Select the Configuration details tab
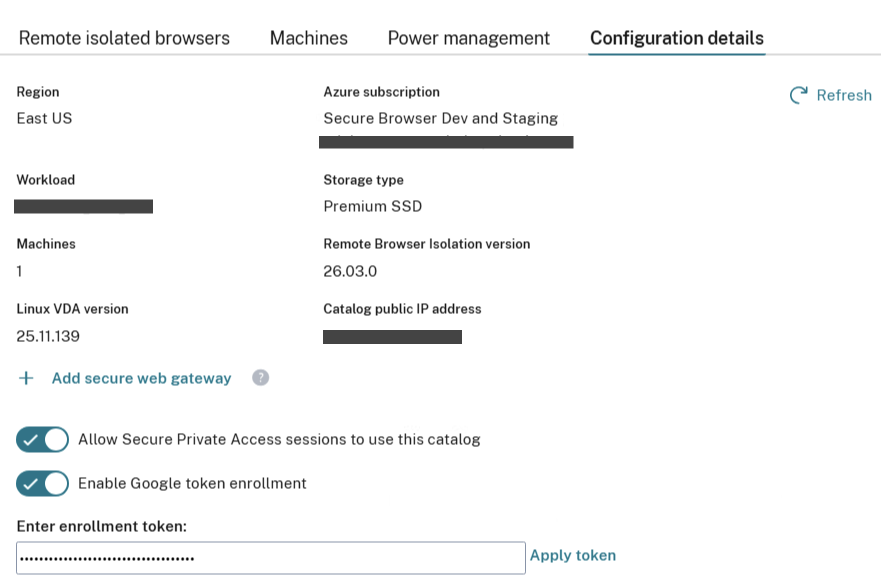The image size is (881, 588). 677,38
